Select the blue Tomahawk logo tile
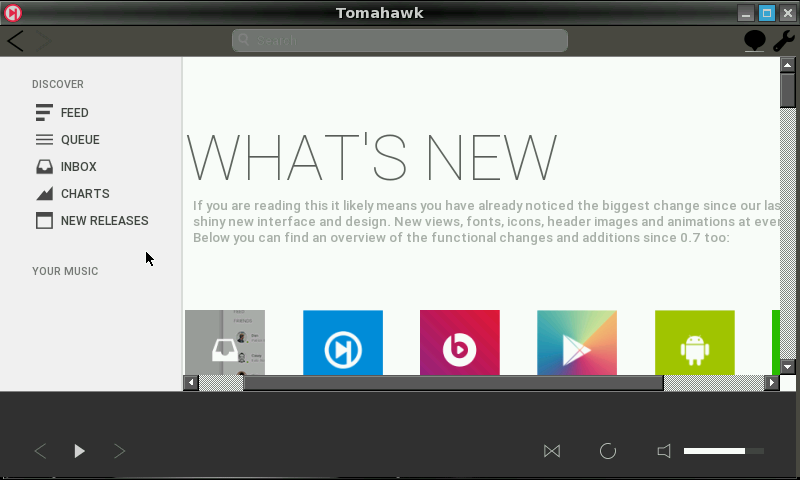Viewport: 800px width, 480px height. point(343,342)
